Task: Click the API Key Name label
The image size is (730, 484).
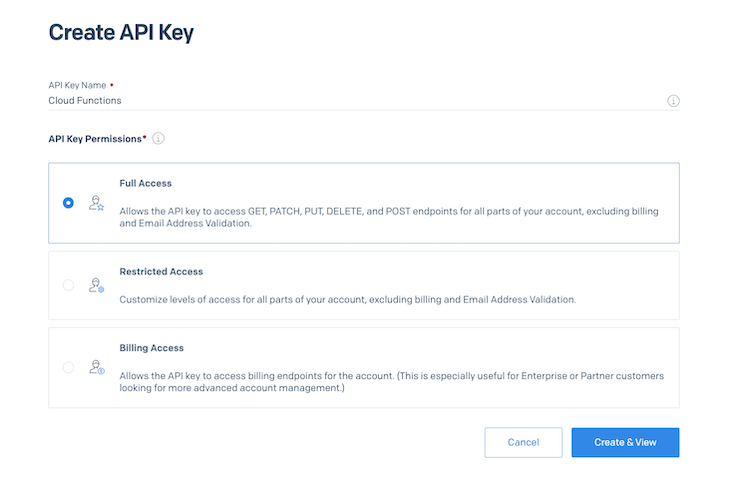Action: point(77,85)
